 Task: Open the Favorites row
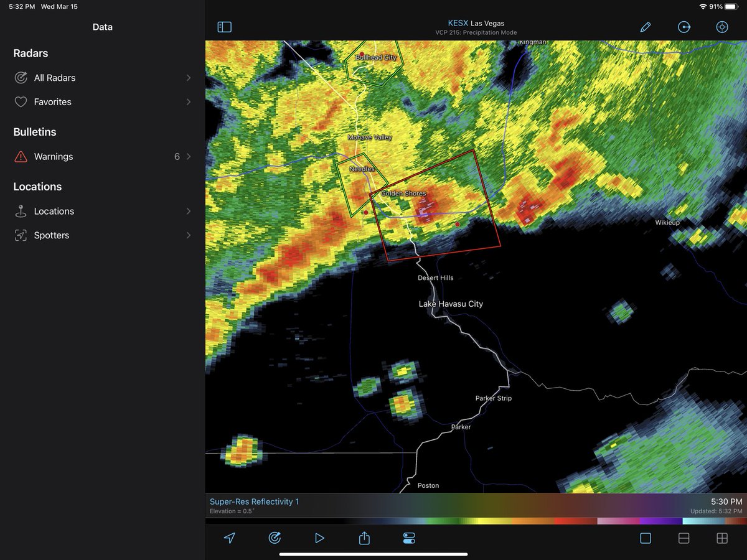coord(103,102)
